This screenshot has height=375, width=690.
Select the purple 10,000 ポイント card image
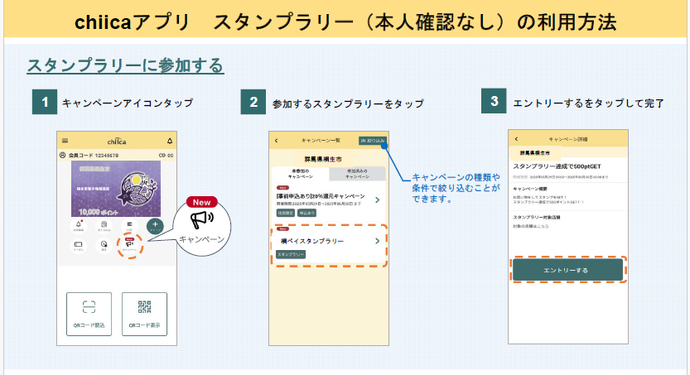pos(116,189)
